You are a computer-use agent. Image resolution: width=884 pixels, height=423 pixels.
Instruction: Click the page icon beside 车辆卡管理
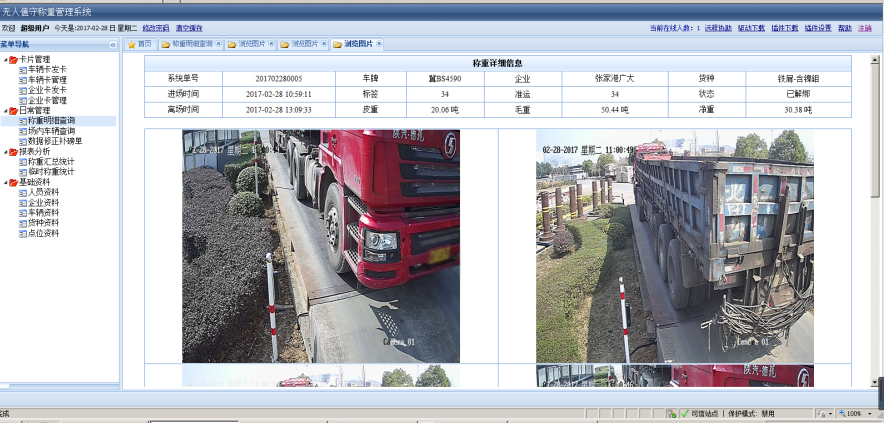coord(23,80)
